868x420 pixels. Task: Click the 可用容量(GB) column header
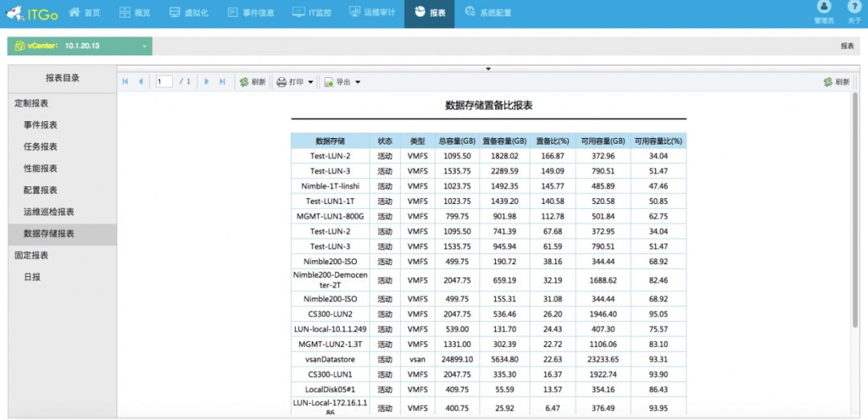pos(603,141)
